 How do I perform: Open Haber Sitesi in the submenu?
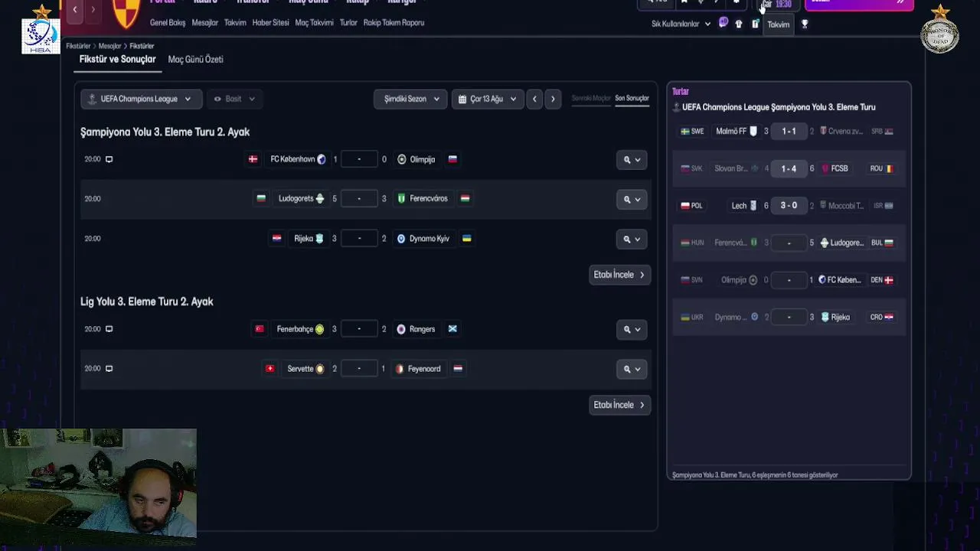271,23
